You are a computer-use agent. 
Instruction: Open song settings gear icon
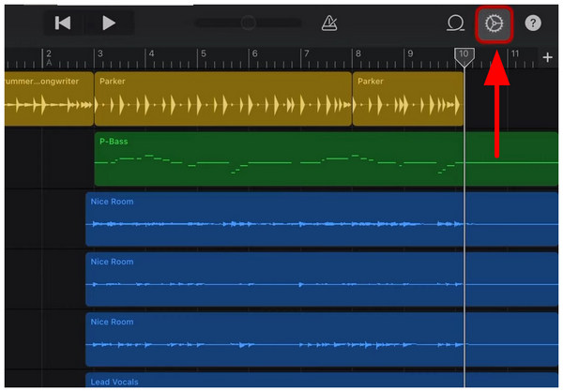coord(494,23)
